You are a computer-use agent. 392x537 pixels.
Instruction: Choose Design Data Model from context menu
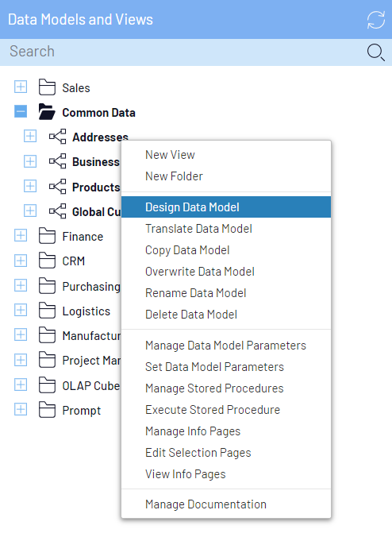pos(226,207)
